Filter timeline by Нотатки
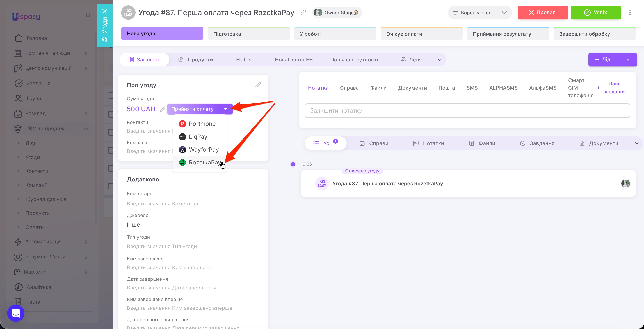Image resolution: width=644 pixels, height=329 pixels. click(x=428, y=143)
